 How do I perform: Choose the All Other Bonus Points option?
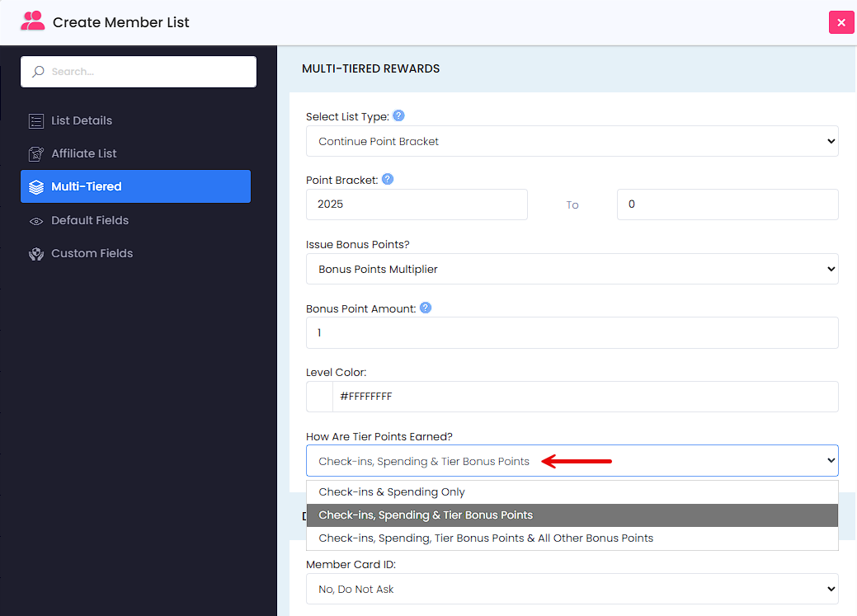tap(572, 538)
